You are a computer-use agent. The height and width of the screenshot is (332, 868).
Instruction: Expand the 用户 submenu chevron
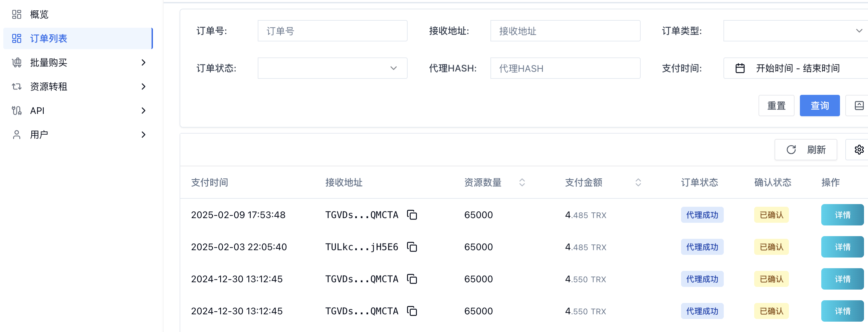pos(144,135)
